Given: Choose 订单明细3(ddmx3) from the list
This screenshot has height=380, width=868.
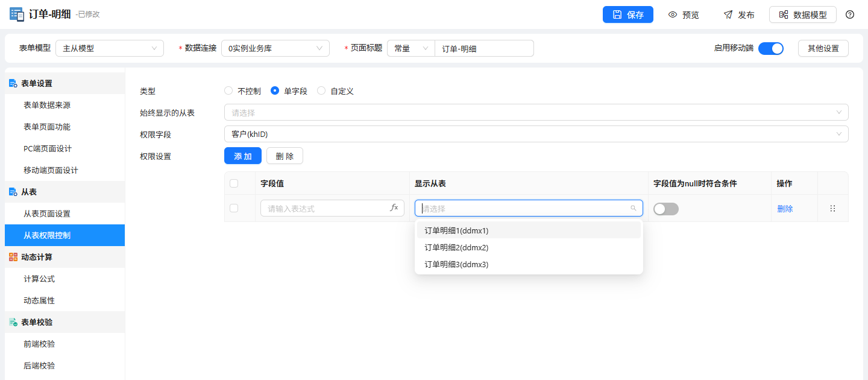Looking at the screenshot, I should pos(529,264).
